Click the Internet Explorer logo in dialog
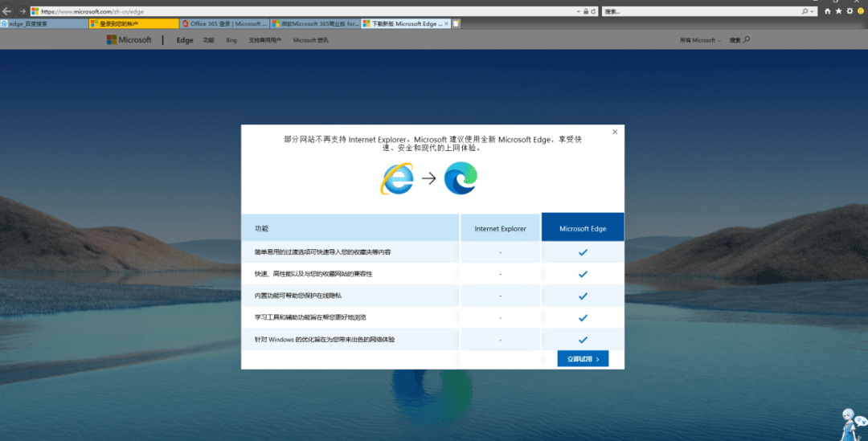The height and width of the screenshot is (441, 868). pyautogui.click(x=397, y=178)
